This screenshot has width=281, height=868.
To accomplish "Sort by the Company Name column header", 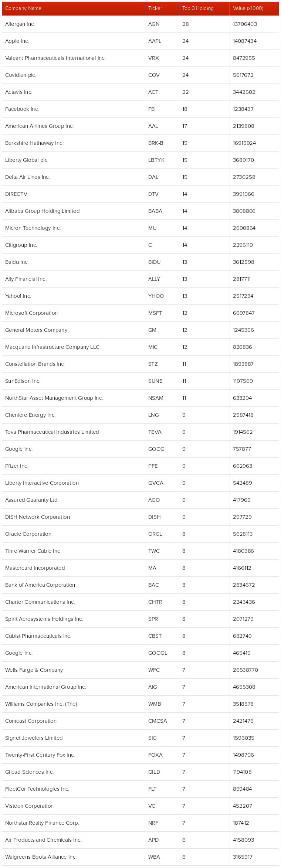I will (x=74, y=8).
